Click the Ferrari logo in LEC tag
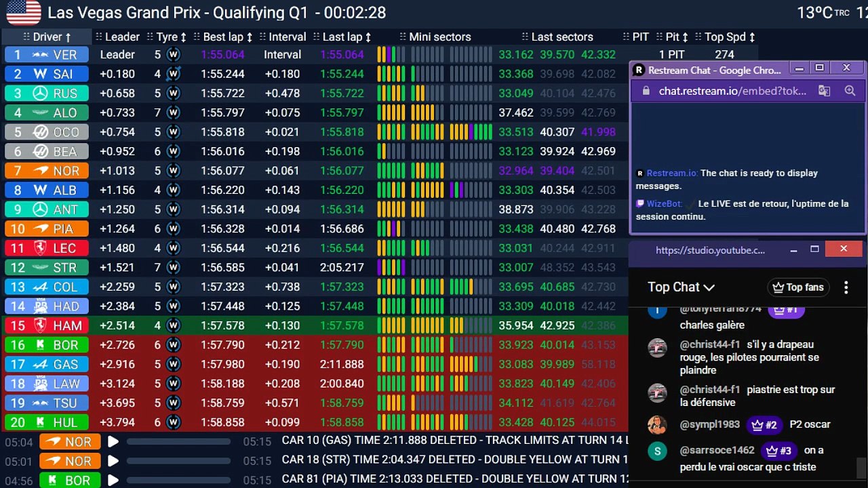This screenshot has height=488, width=868. (x=41, y=248)
